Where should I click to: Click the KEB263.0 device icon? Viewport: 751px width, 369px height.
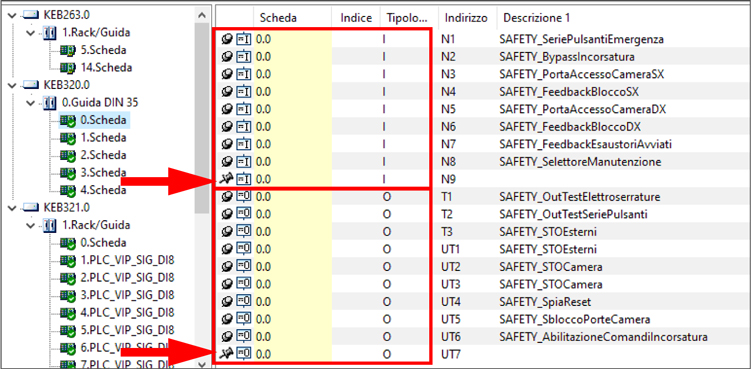(x=31, y=15)
